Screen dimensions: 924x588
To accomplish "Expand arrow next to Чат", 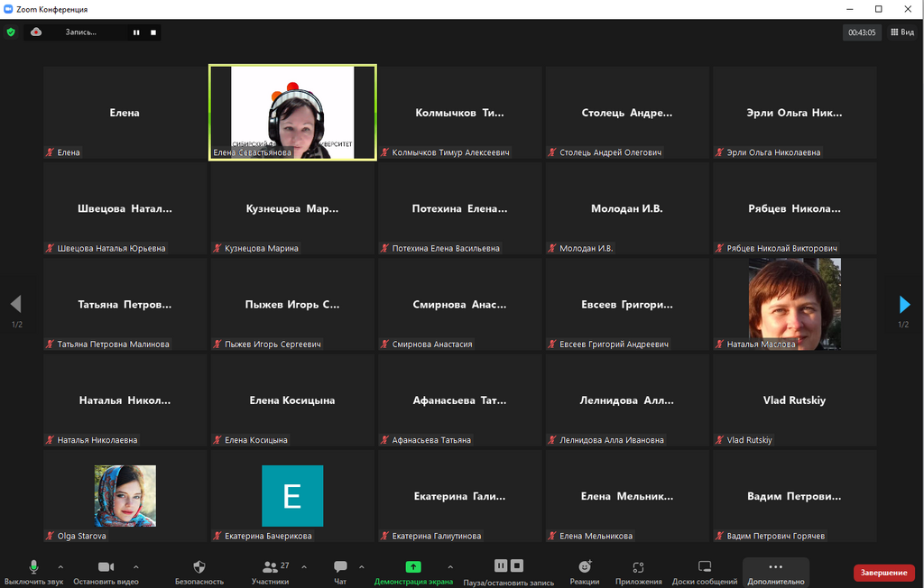I will tap(361, 566).
